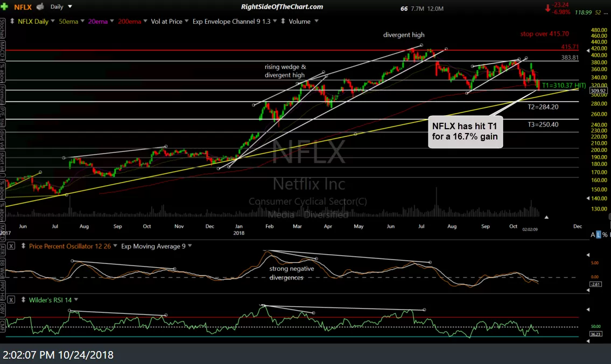Open the 200ema indicator dropdown
Viewport: 611px width, 364px height.
145,21
